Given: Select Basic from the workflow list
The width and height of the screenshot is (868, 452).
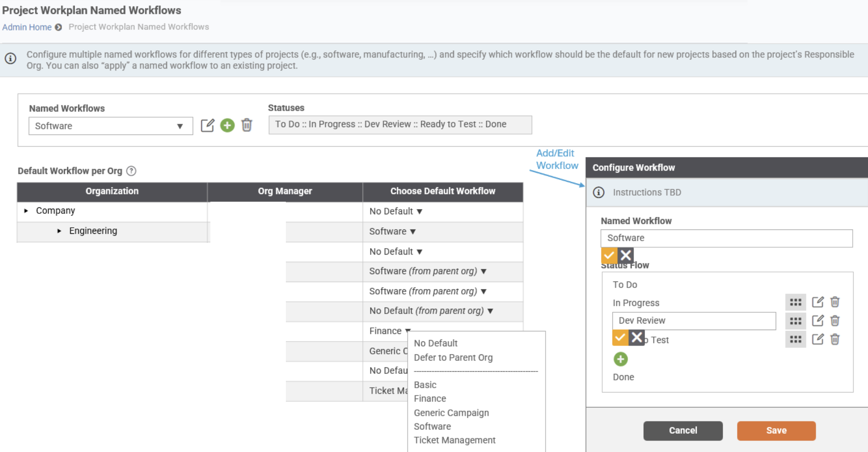Looking at the screenshot, I should pyautogui.click(x=425, y=384).
